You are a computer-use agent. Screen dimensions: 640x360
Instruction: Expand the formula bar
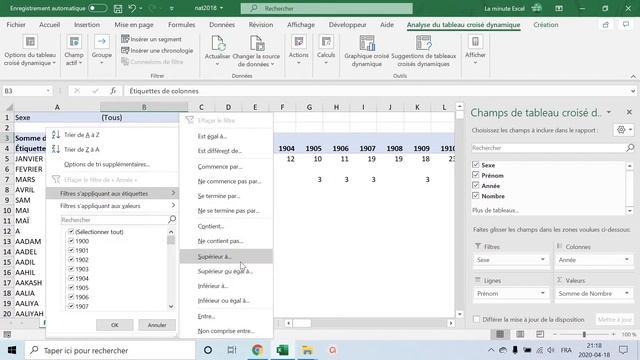coord(633,91)
